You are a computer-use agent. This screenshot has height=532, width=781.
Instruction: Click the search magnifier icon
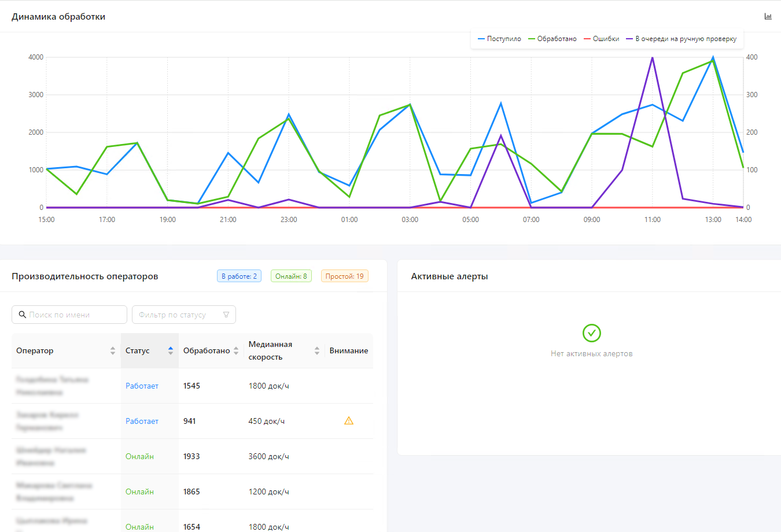23,315
